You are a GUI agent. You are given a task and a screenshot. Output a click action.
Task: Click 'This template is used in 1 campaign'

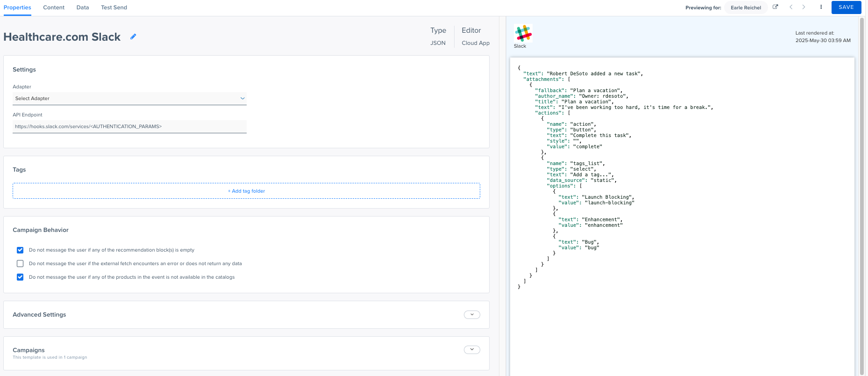point(50,357)
